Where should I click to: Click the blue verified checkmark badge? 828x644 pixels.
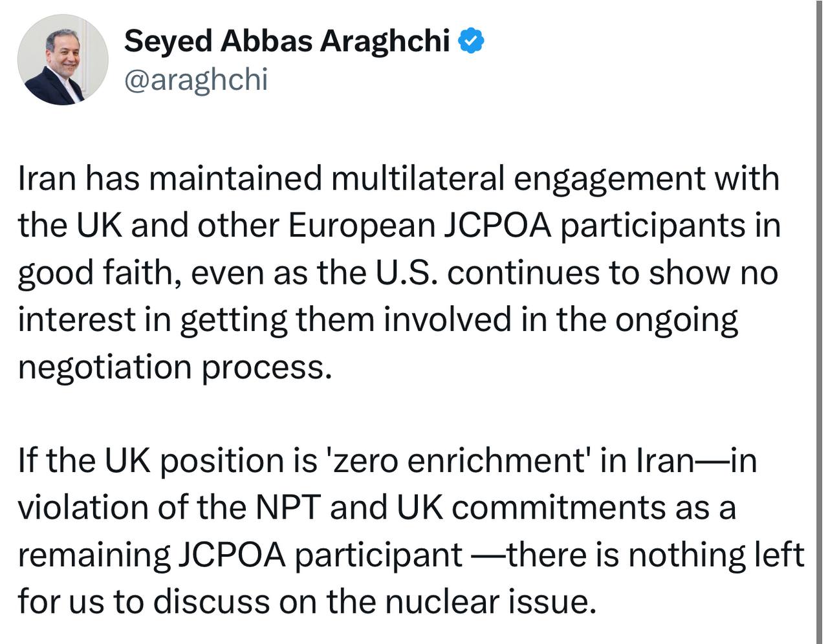tap(472, 41)
